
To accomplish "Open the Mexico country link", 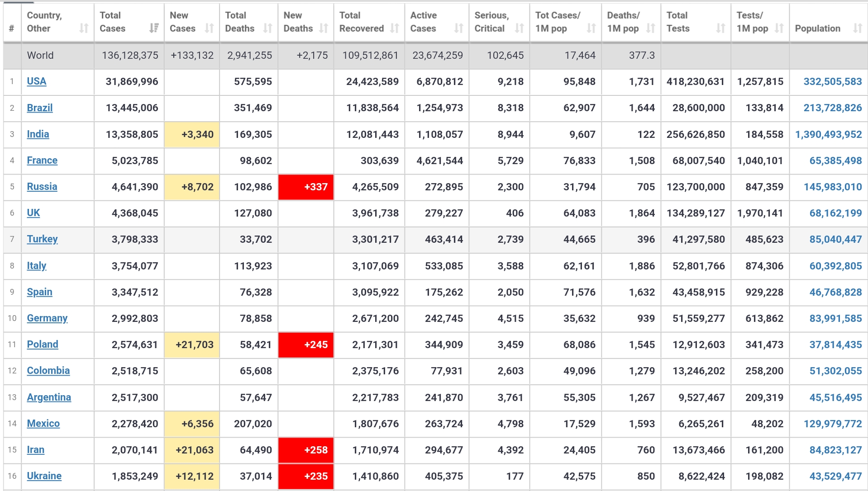I will coord(43,424).
